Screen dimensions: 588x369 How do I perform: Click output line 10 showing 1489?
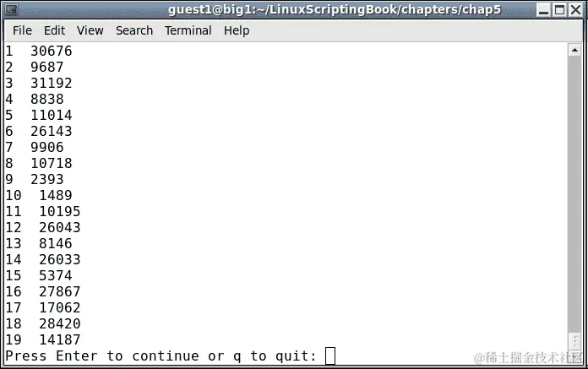point(39,195)
